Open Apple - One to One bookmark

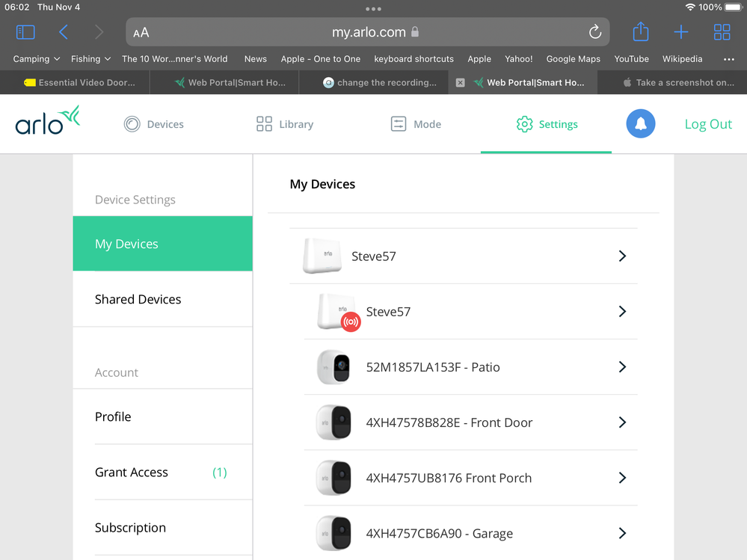coord(320,59)
